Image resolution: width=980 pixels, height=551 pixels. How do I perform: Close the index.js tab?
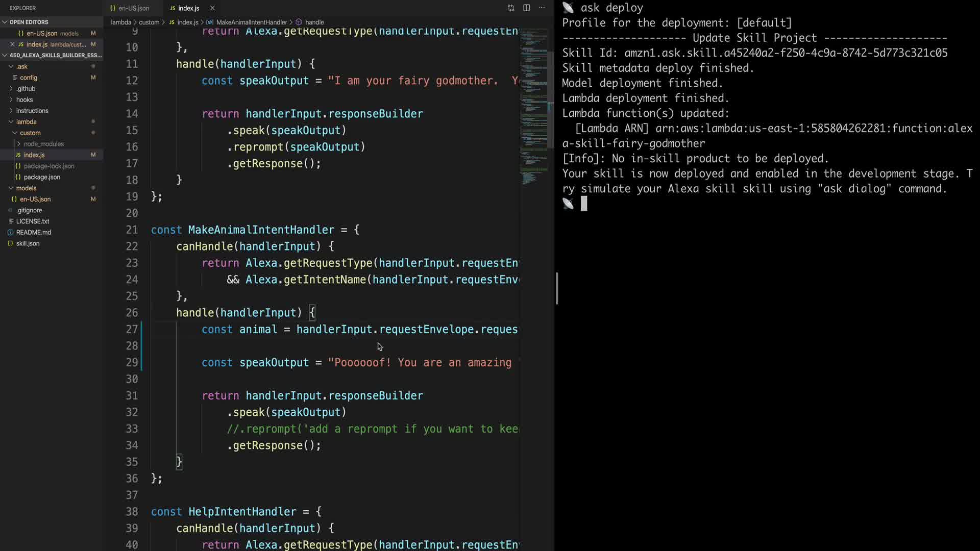tap(212, 8)
